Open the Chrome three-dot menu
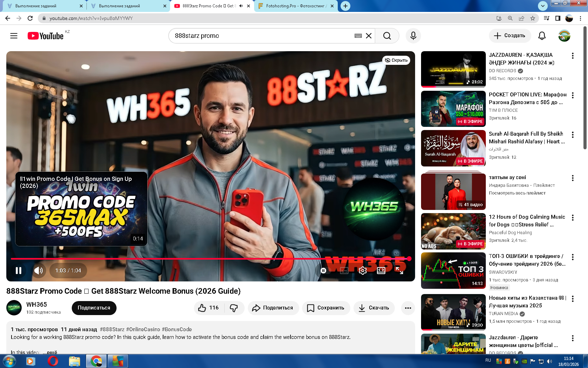 point(581,18)
